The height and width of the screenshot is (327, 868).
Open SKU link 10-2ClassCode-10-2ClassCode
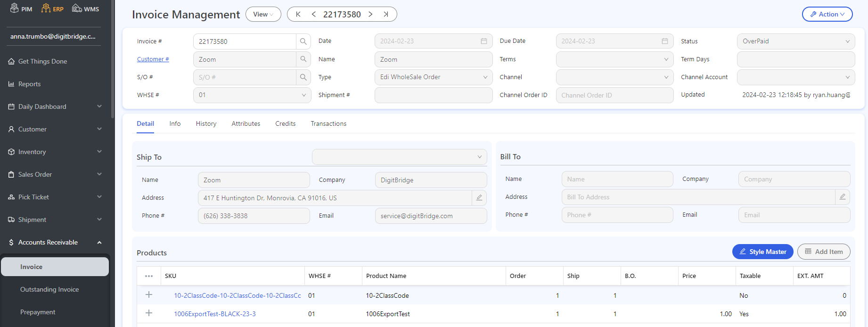pyautogui.click(x=237, y=295)
